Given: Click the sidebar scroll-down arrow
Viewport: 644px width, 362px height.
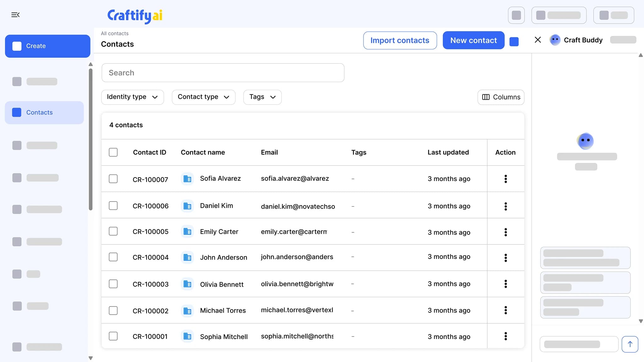Looking at the screenshot, I should click(91, 358).
